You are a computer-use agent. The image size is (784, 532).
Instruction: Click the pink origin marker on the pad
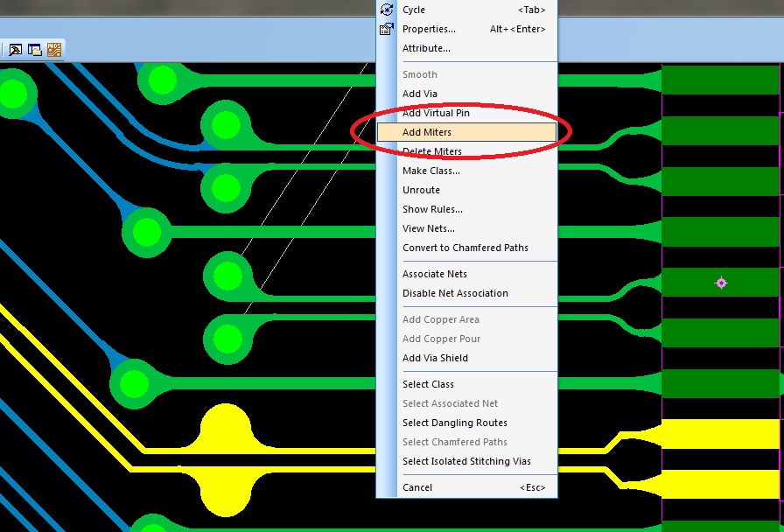[x=721, y=283]
